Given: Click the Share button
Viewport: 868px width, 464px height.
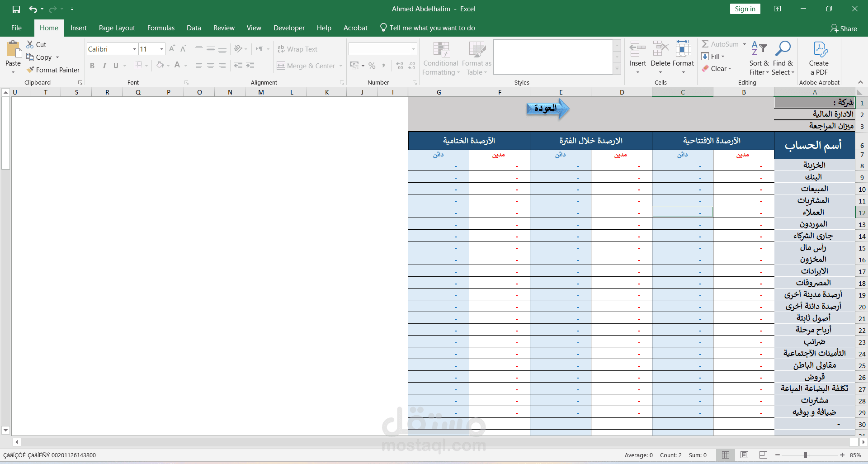Looking at the screenshot, I should (844, 28).
